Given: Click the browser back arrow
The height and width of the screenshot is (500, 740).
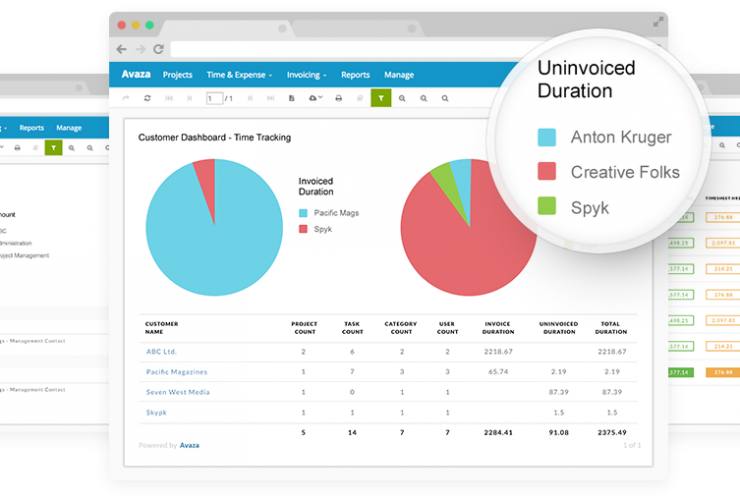Looking at the screenshot, I should tap(122, 49).
